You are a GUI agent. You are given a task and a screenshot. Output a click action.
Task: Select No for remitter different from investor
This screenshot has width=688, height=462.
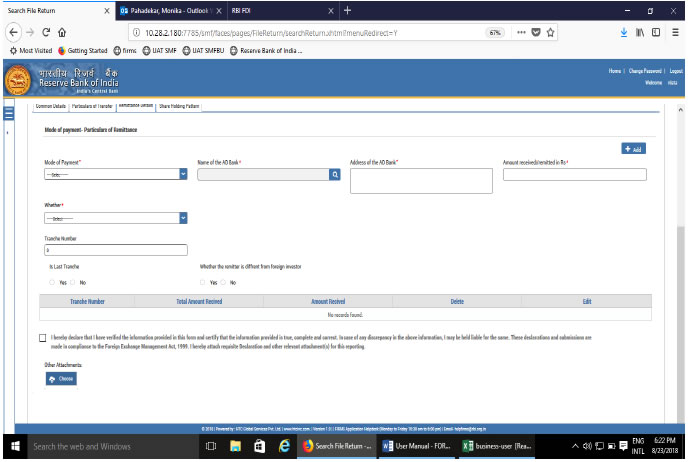(223, 283)
